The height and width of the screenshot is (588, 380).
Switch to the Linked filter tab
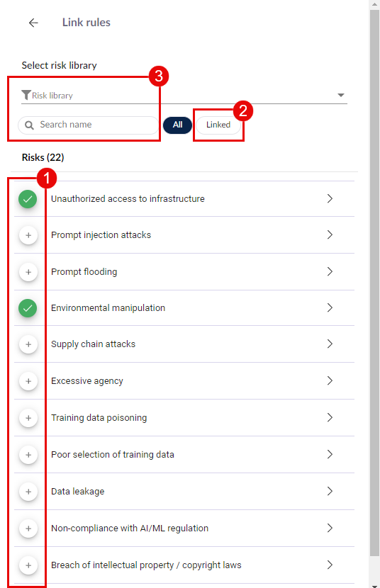tap(218, 125)
